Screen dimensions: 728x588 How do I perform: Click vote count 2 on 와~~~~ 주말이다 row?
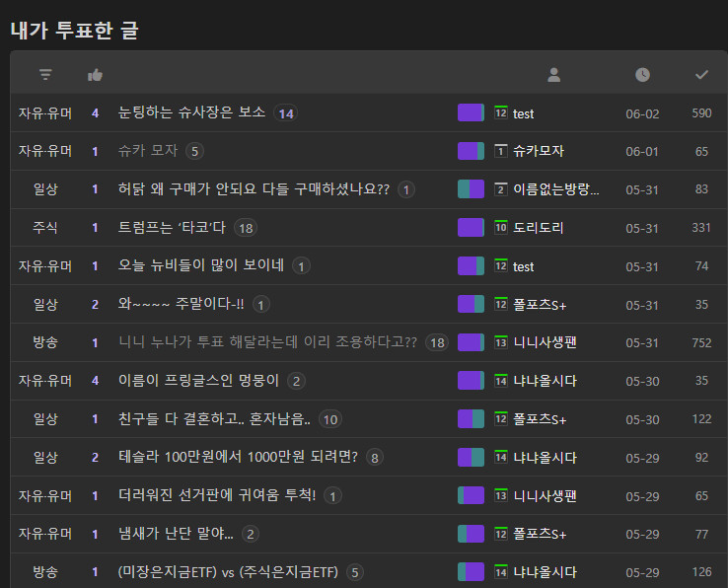[x=95, y=305]
